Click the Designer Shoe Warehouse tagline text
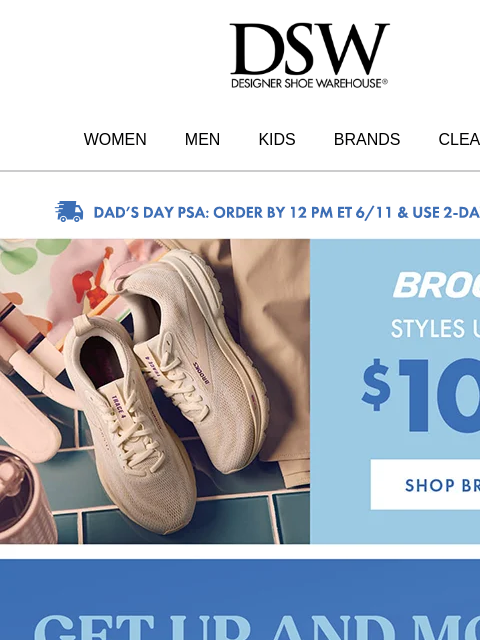Image resolution: width=480 pixels, height=640 pixels. 309,83
